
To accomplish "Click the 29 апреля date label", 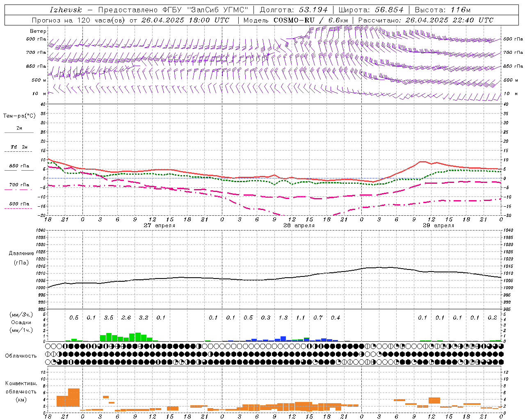I will 438,226.
